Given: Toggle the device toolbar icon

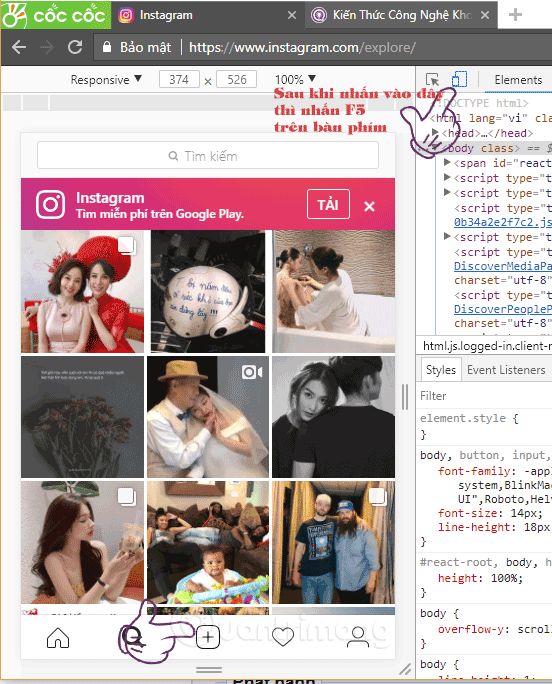Looking at the screenshot, I should pos(459,79).
